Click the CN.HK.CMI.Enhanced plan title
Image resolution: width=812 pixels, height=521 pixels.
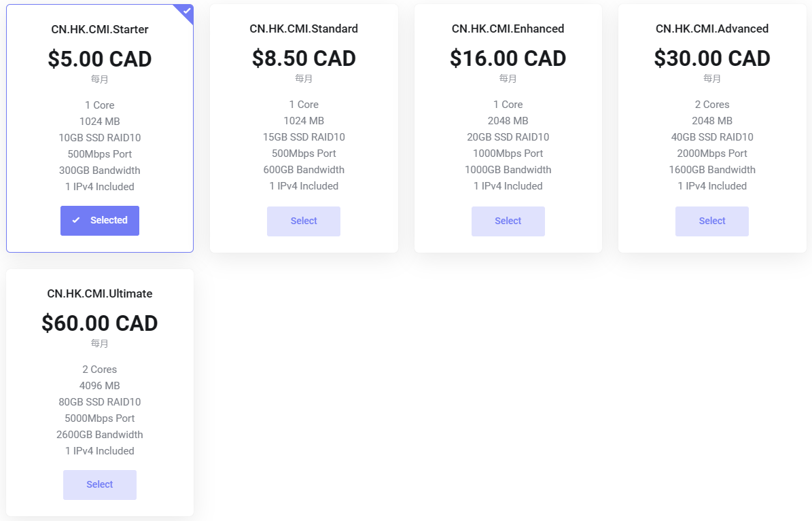508,29
